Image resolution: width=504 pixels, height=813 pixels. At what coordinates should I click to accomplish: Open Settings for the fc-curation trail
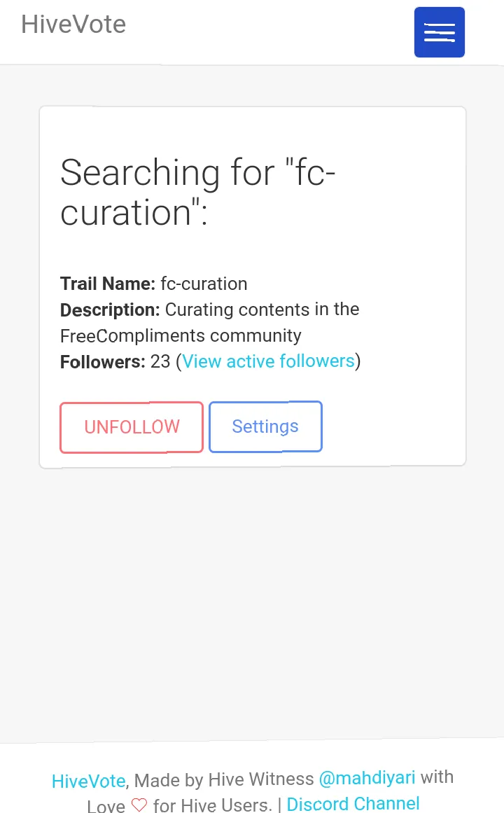click(265, 426)
